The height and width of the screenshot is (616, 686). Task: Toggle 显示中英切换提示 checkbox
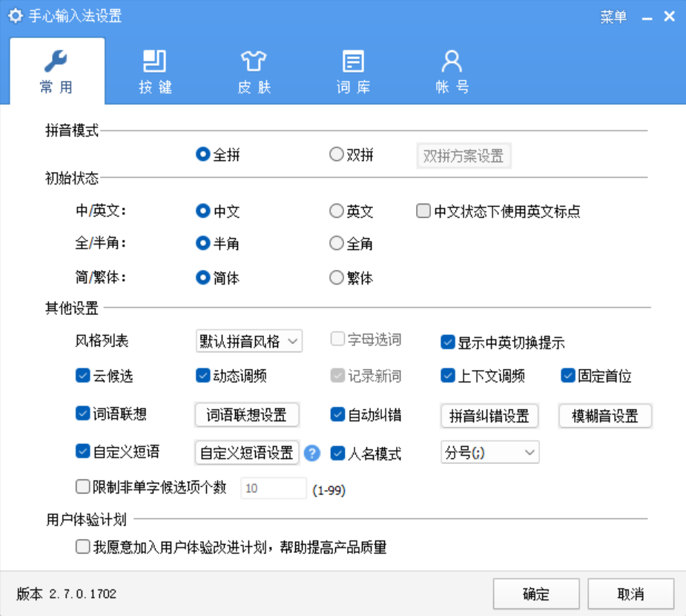[503, 342]
